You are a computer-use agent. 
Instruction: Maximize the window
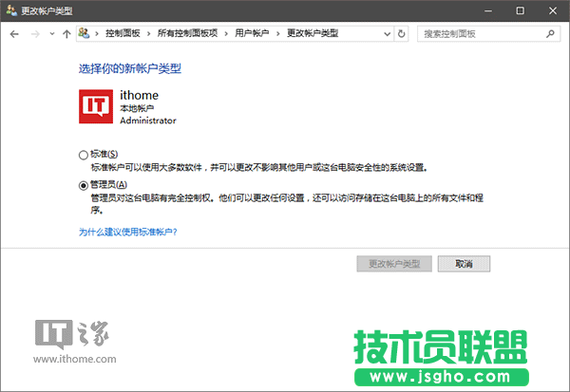pos(520,9)
